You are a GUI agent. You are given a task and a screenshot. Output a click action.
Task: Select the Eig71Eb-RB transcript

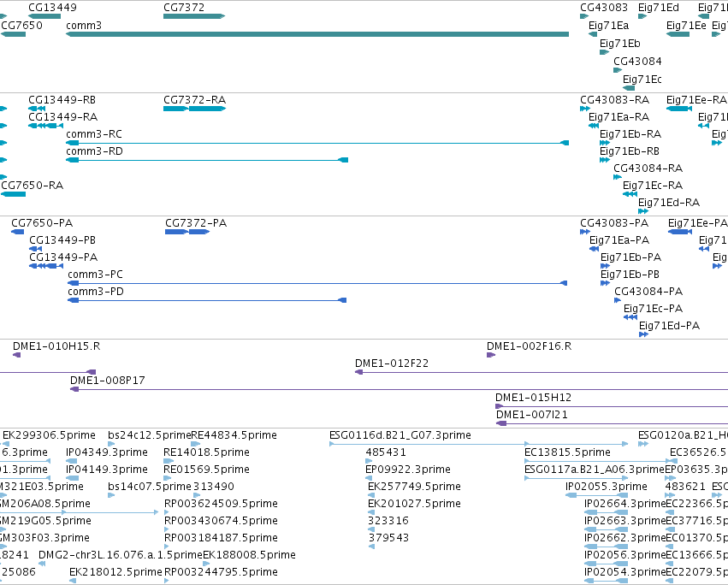coord(605,160)
